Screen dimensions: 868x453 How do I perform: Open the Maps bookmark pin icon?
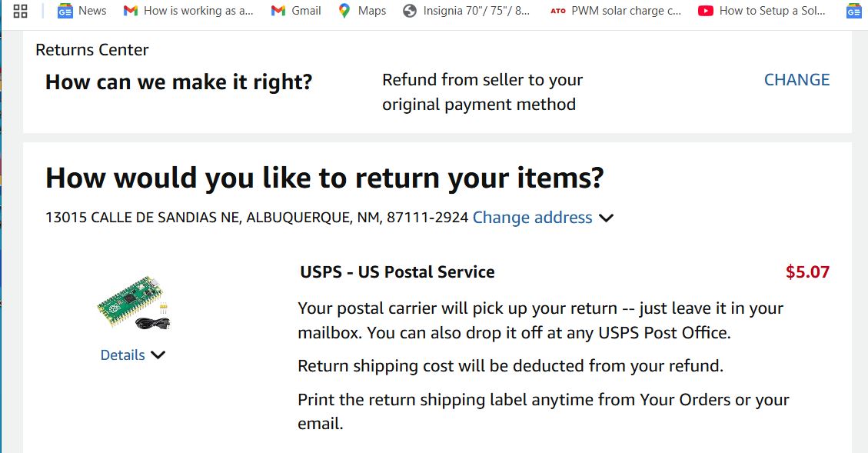click(344, 11)
